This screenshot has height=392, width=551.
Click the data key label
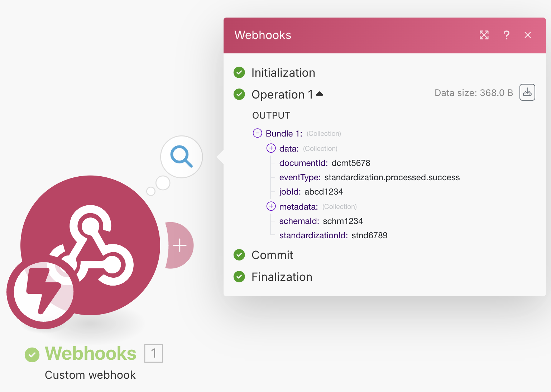289,149
